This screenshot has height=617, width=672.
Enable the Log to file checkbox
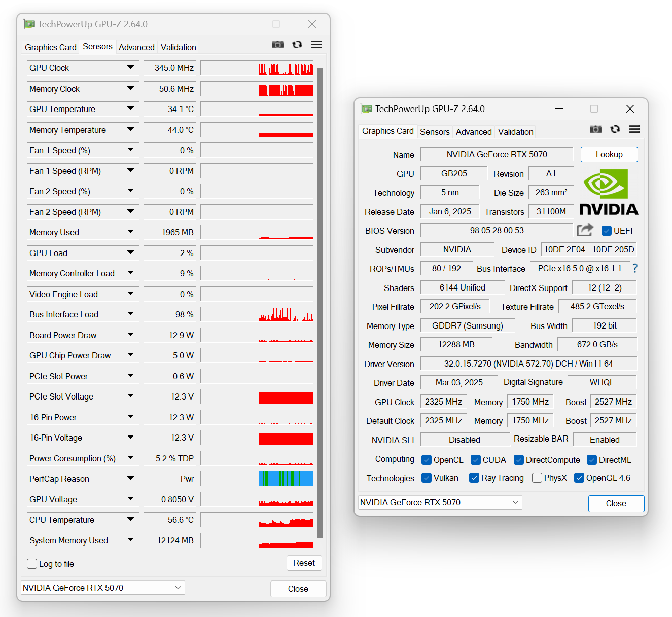32,564
